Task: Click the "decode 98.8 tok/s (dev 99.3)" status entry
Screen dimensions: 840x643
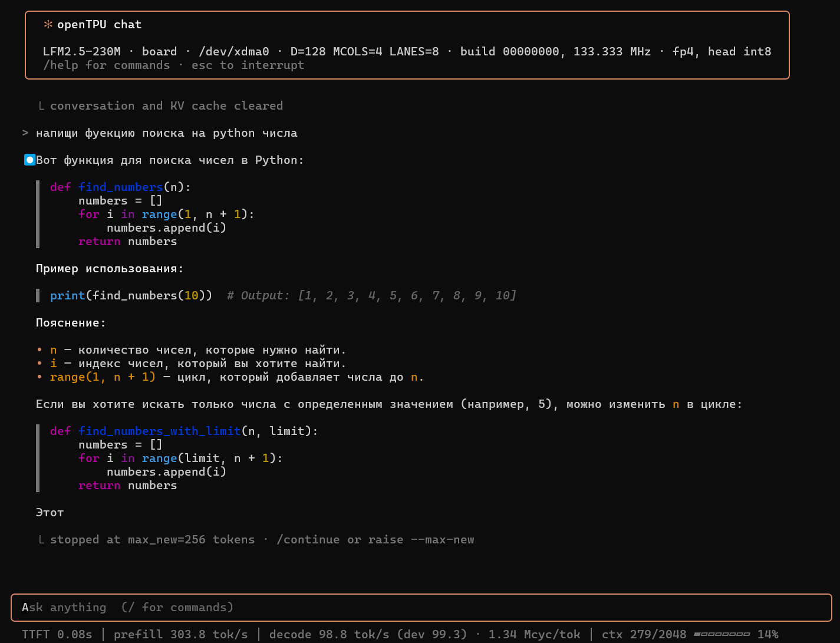Action: point(368,635)
